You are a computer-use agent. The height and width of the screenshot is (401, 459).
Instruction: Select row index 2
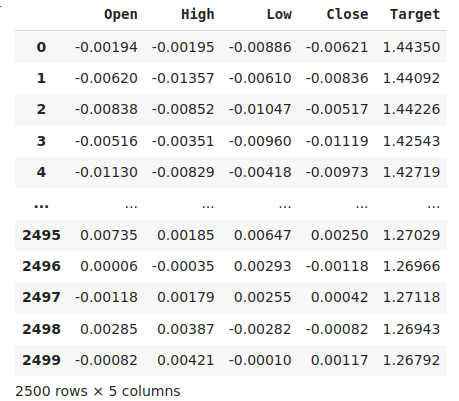point(41,109)
